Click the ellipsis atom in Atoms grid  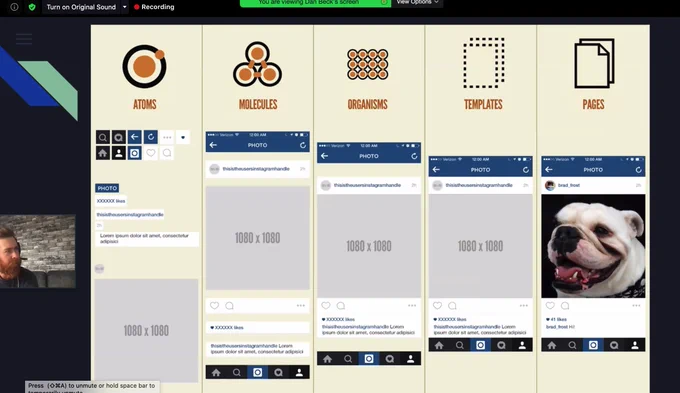pos(167,138)
